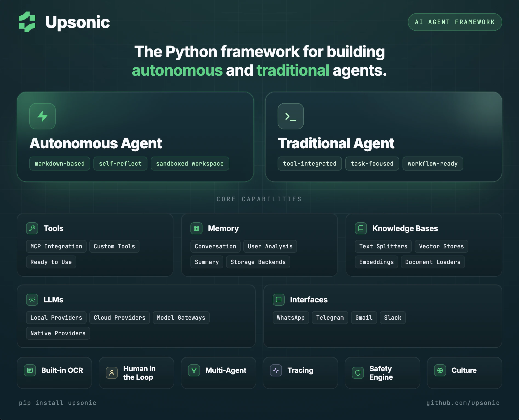Viewport: 519px width, 420px height.
Task: Click the WhatsApp interface chip
Action: (x=291, y=318)
